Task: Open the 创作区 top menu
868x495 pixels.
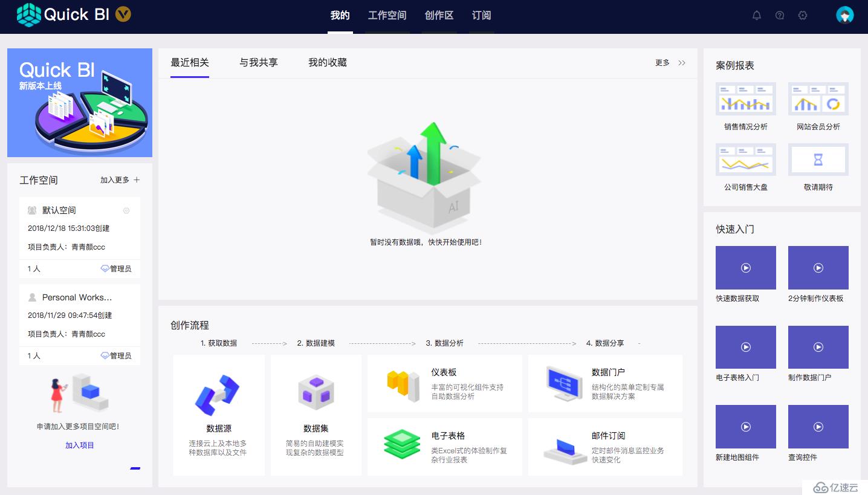Action: [x=439, y=15]
